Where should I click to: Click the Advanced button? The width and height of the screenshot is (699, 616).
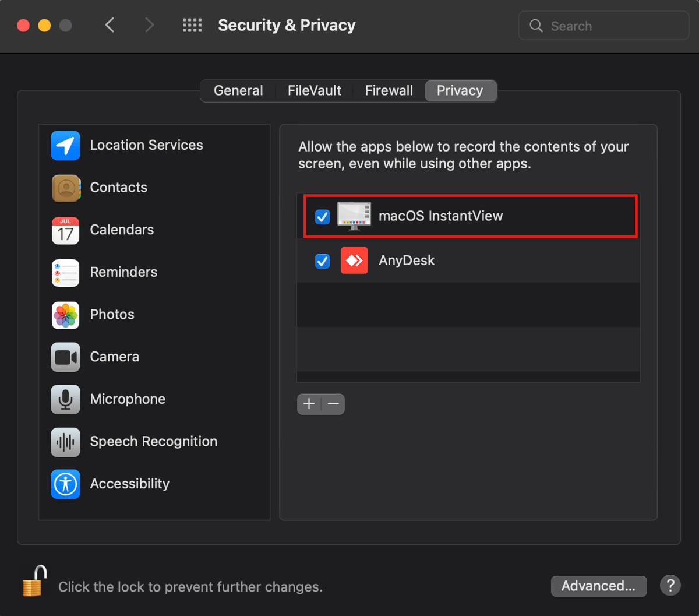tap(598, 586)
